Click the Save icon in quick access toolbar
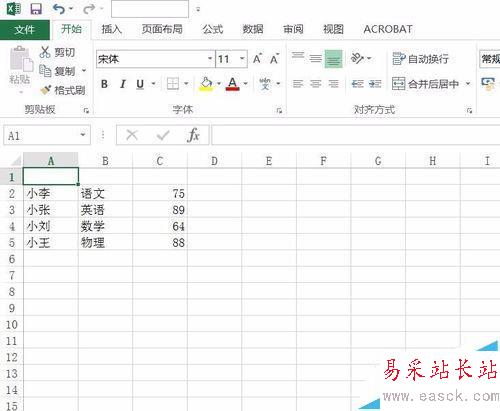Screen dimensions: 500x411 coord(36,9)
